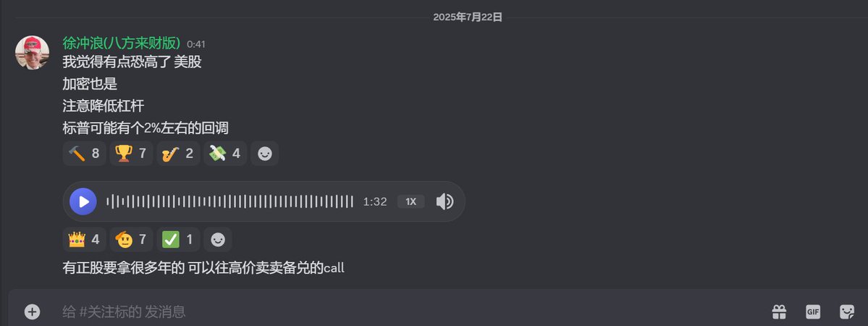Add reaction to the voice message
Viewport: 868px width, 326px height.
pyautogui.click(x=218, y=240)
